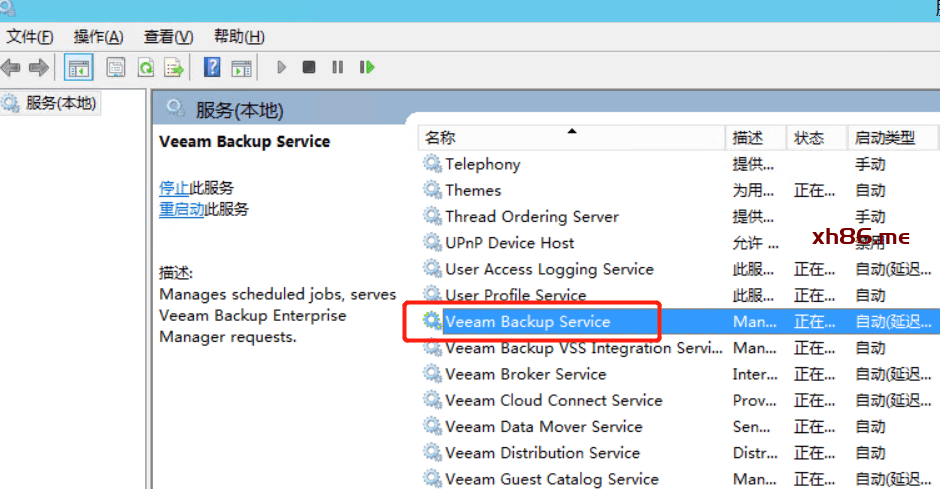Select the Themes service row

point(679,190)
